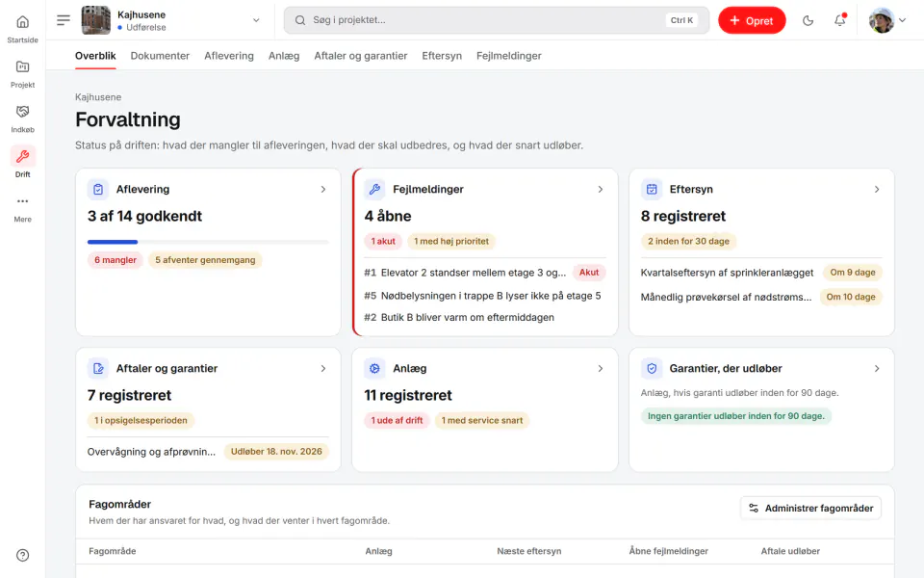Click the Anlæg gear icon
924x578 pixels.
pos(374,369)
